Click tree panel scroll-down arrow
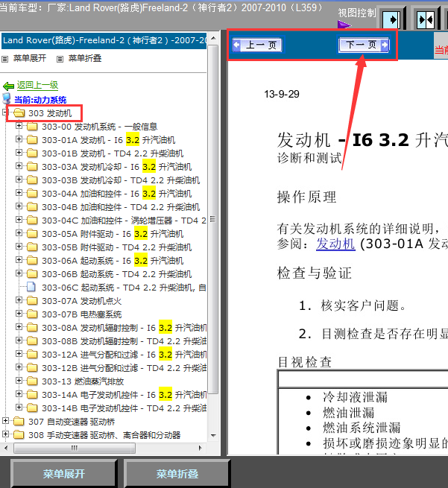The width and height of the screenshot is (448, 488). pyautogui.click(x=213, y=435)
